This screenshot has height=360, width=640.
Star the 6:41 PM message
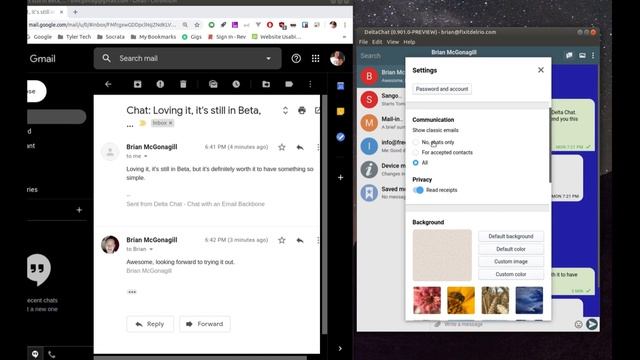[282, 147]
